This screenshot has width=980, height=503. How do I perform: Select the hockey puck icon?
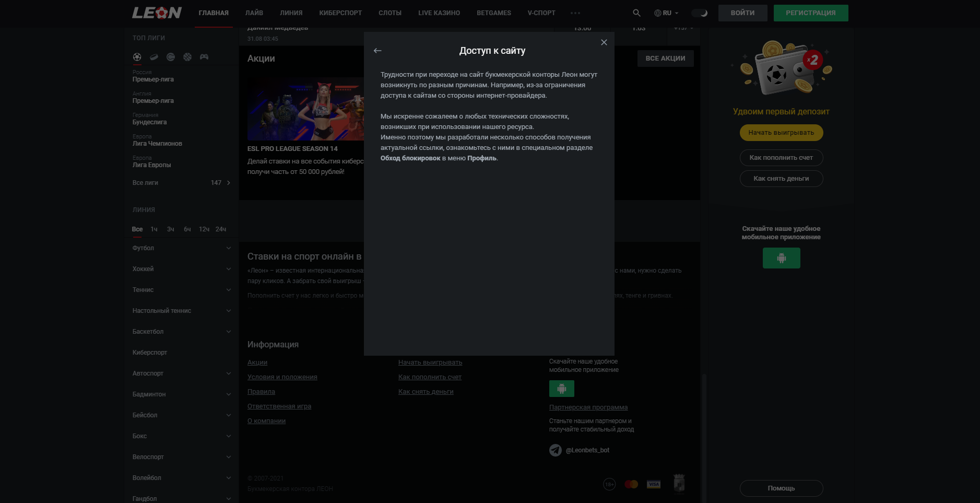pos(154,57)
